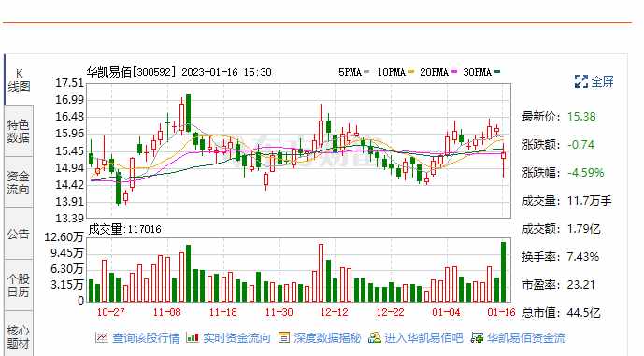Click the timestamp 2023-01-16 15:30
This screenshot has height=356, width=644.
coord(226,72)
